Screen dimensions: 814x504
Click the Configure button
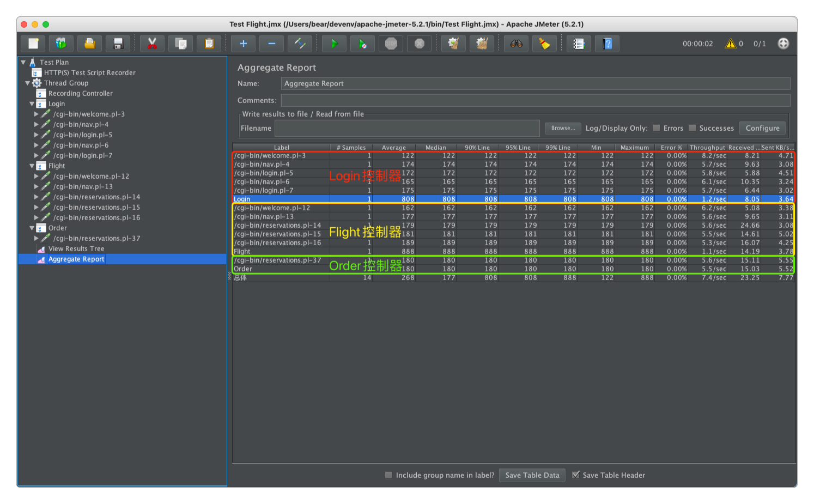pyautogui.click(x=762, y=128)
